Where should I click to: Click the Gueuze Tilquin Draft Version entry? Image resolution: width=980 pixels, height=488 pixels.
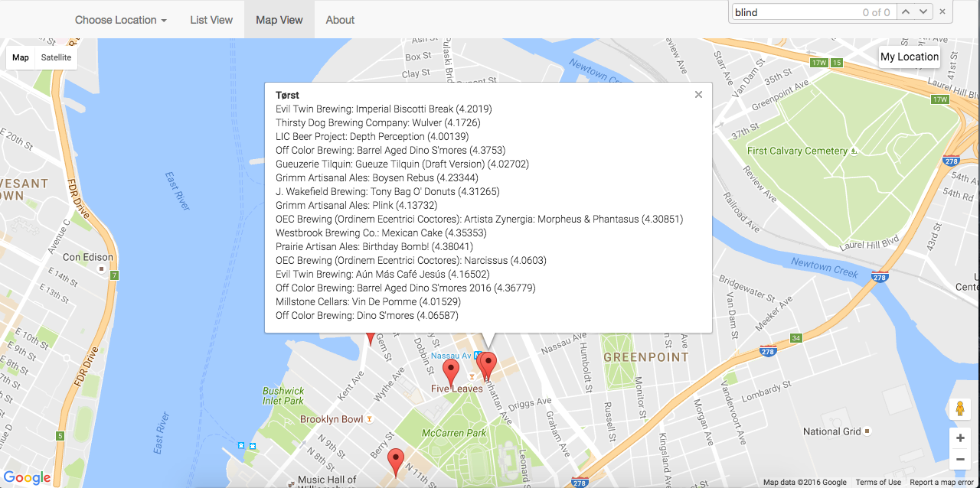(x=402, y=164)
